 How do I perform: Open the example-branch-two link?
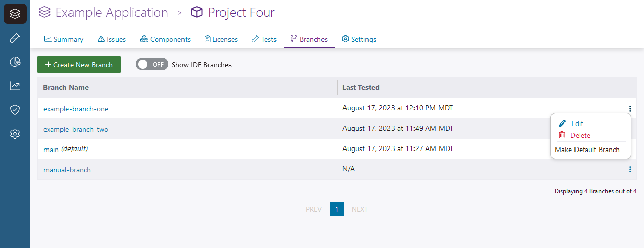[x=76, y=129]
